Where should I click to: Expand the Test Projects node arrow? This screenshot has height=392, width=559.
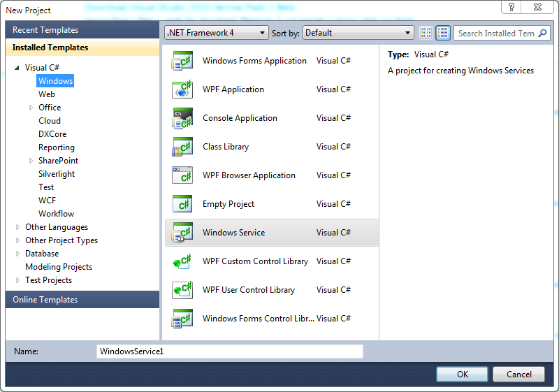pyautogui.click(x=18, y=280)
